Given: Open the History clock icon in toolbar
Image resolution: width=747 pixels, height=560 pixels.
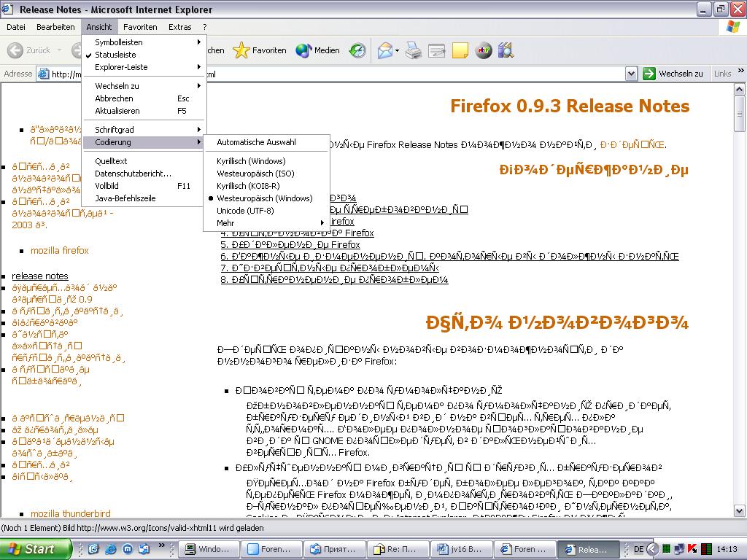Looking at the screenshot, I should tap(357, 50).
